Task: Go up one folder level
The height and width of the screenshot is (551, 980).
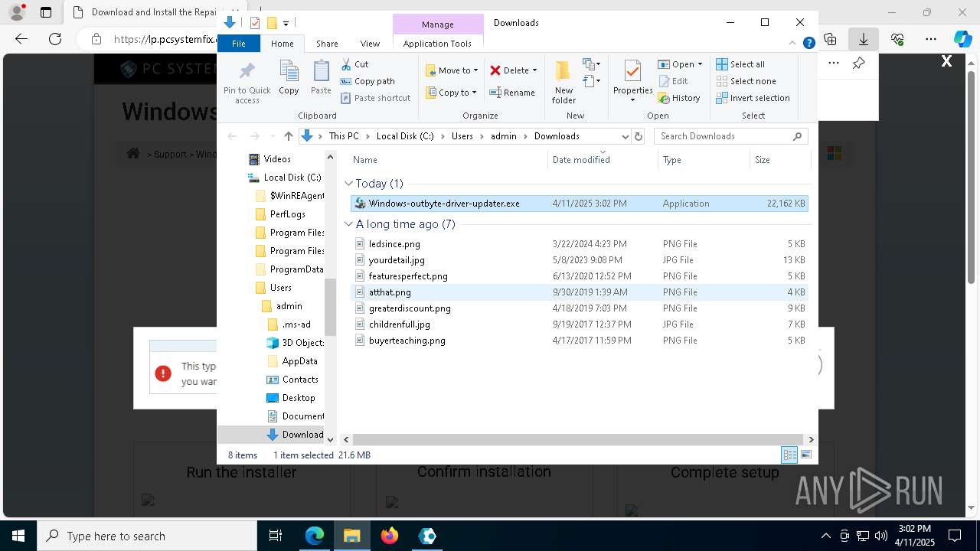Action: tap(288, 136)
